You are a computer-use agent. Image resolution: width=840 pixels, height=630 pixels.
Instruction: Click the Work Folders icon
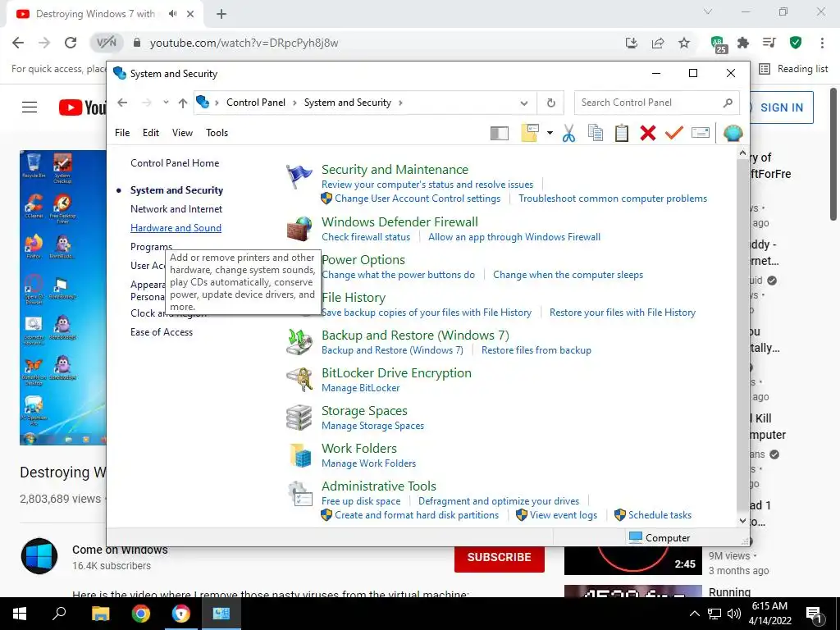299,455
